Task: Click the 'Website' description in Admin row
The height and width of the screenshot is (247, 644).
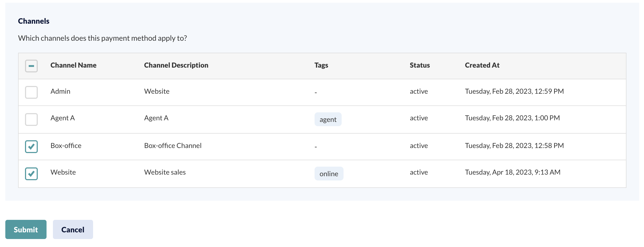Action: click(157, 91)
